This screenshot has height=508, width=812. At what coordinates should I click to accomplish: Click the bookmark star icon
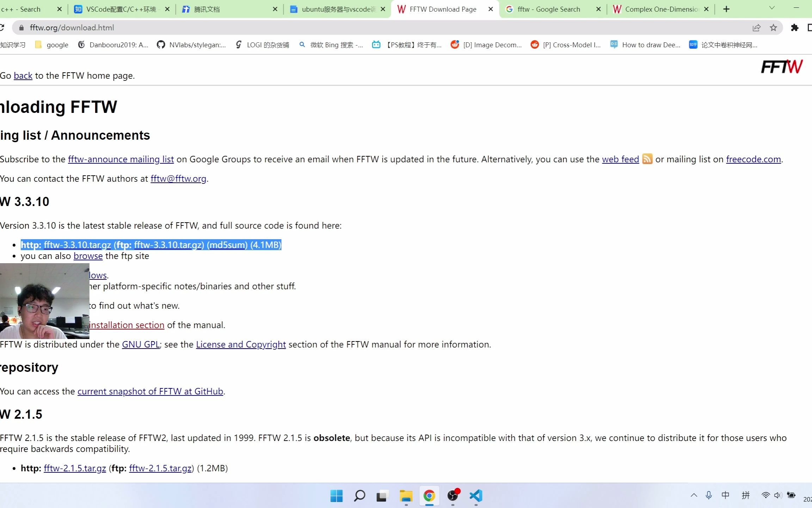pos(773,28)
